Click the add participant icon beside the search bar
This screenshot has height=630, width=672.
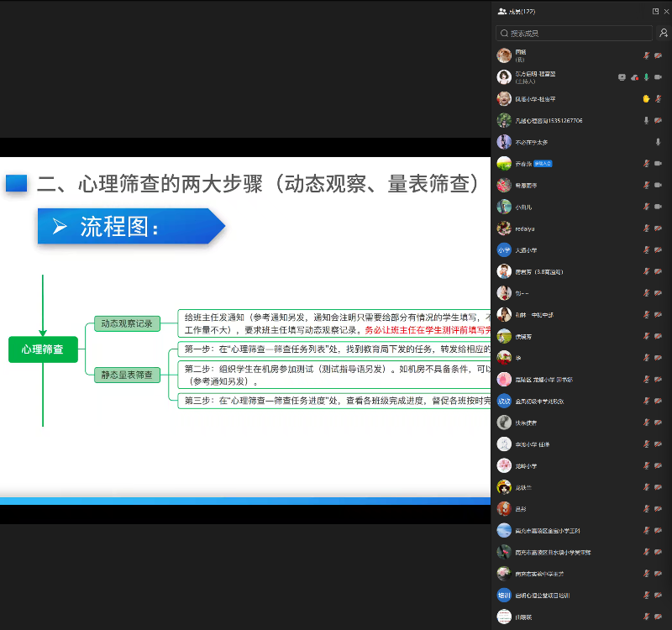[x=664, y=34]
